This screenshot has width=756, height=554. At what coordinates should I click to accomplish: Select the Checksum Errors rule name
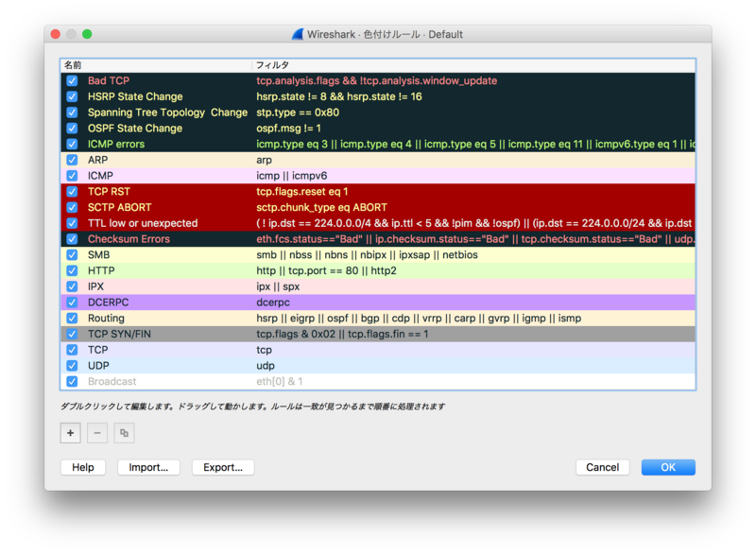pos(129,238)
